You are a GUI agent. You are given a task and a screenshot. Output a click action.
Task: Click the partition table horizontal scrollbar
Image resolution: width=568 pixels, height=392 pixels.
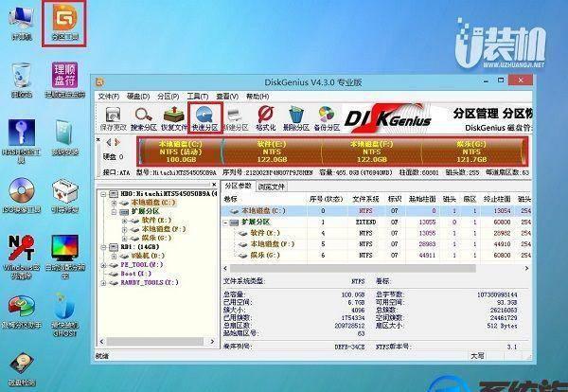(x=352, y=269)
